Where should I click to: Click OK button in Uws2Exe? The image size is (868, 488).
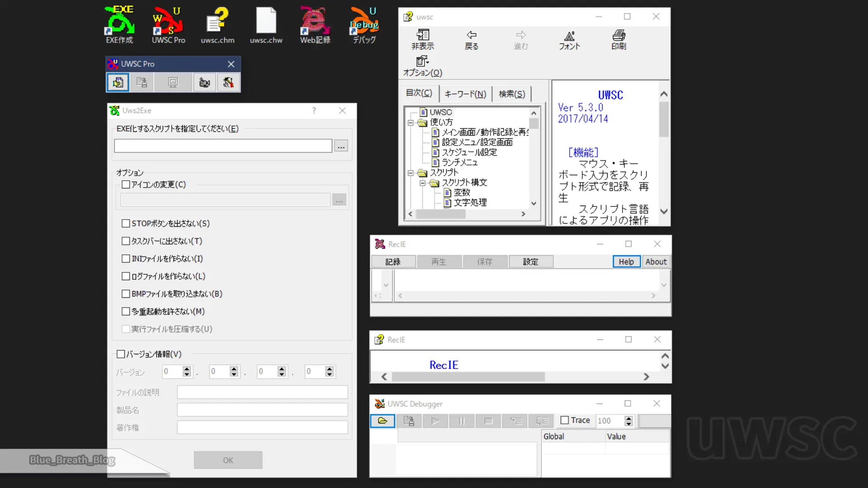(228, 460)
